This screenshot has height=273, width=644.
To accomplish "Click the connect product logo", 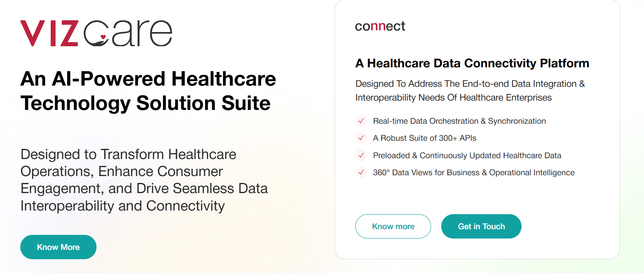I will pos(380,26).
